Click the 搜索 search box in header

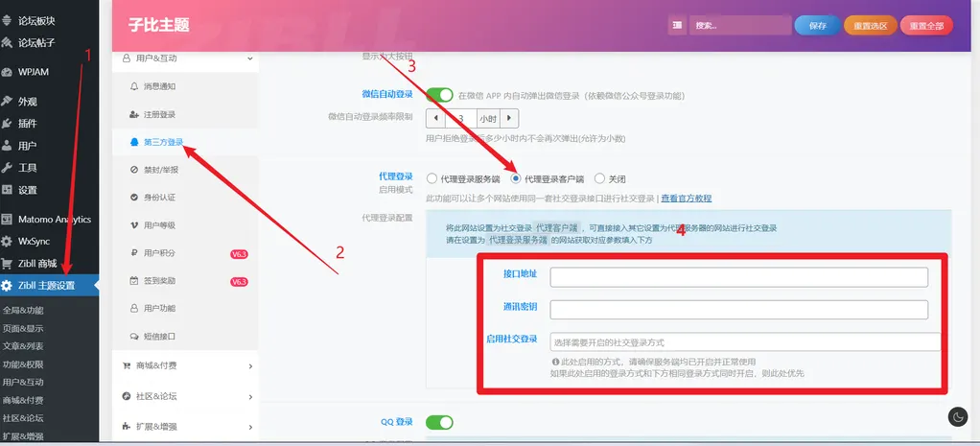[x=740, y=26]
